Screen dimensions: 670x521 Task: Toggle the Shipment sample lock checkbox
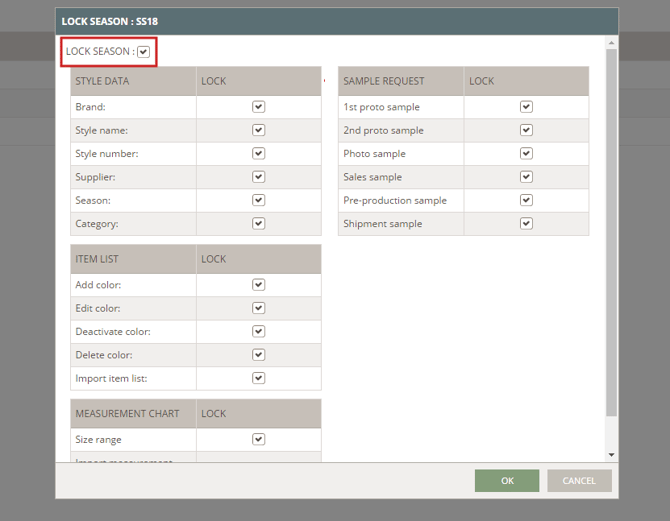(x=526, y=224)
